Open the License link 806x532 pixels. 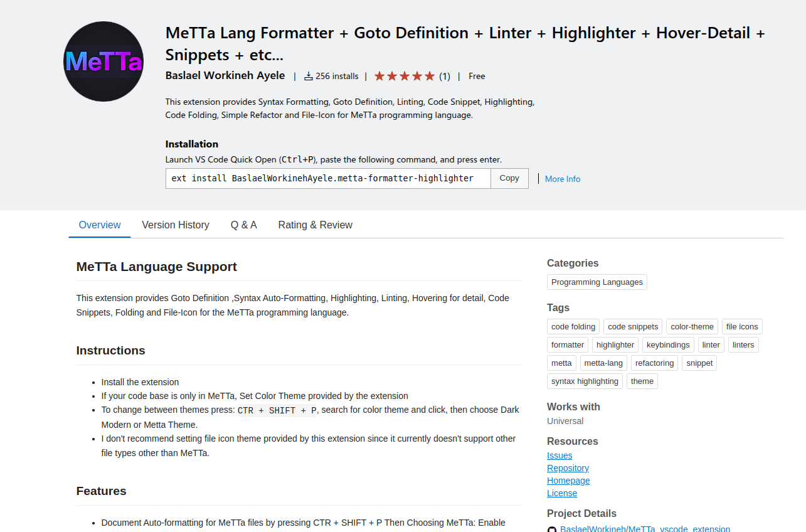point(562,493)
